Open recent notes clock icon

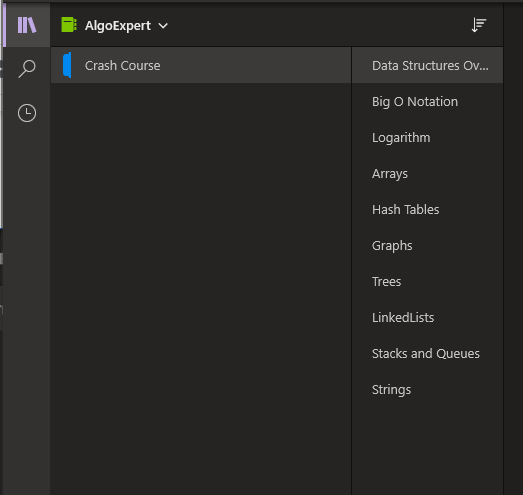pos(27,113)
